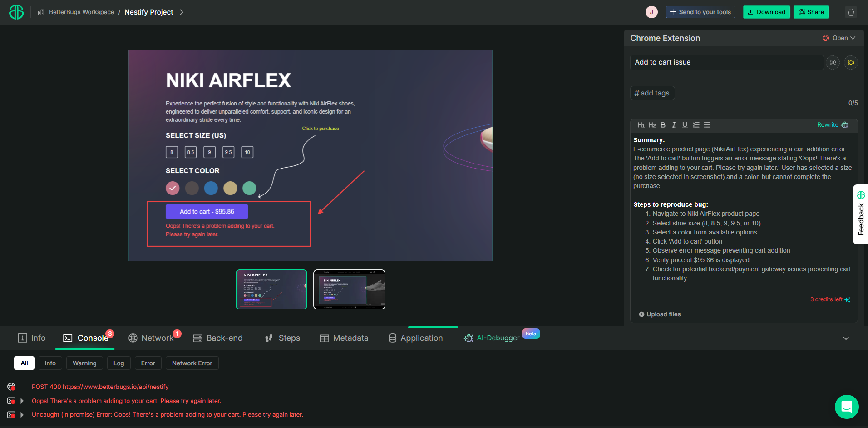Click globe icon of POST 400 row
Image resolution: width=868 pixels, height=428 pixels.
click(11, 387)
